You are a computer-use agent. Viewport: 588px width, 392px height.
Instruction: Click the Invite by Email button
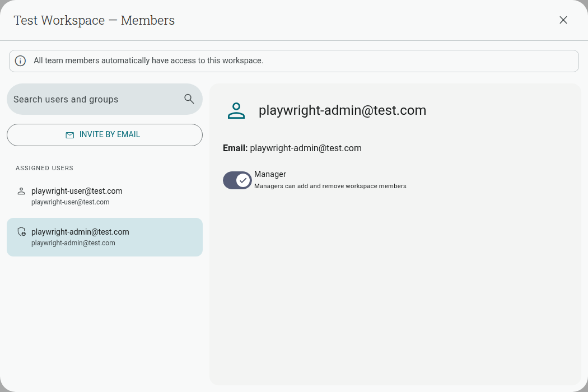(x=105, y=134)
